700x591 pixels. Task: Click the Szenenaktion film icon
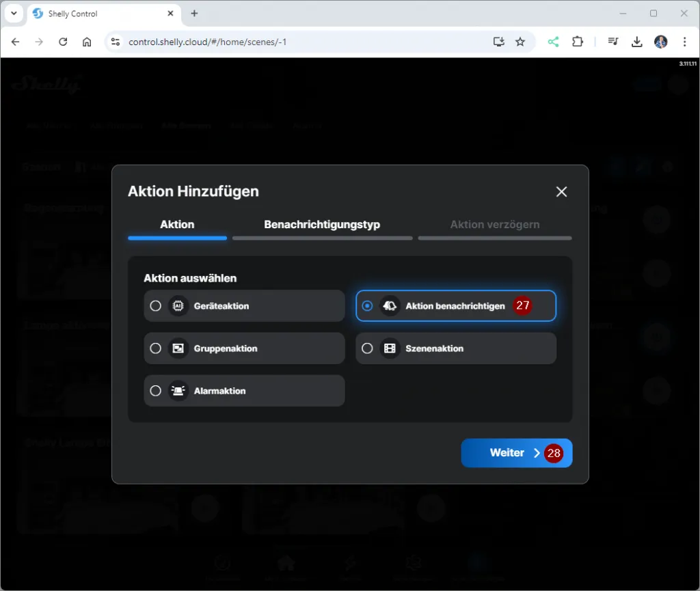point(390,348)
